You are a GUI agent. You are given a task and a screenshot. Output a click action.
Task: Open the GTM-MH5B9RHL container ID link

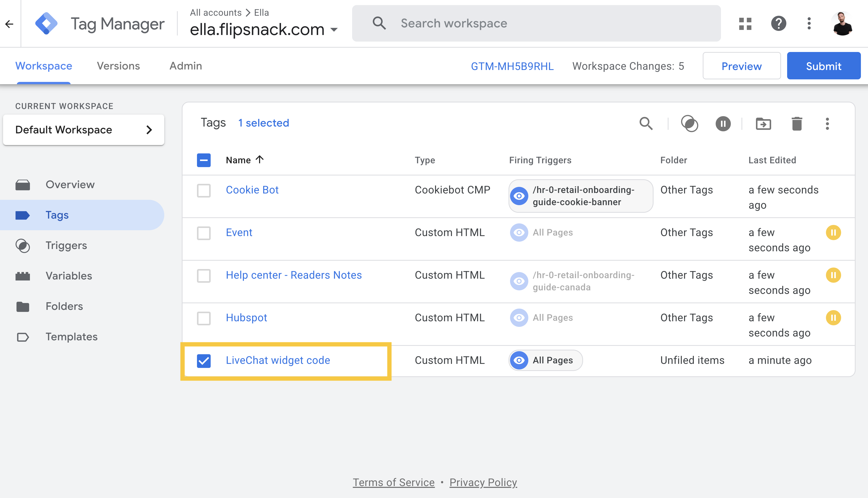click(x=512, y=66)
